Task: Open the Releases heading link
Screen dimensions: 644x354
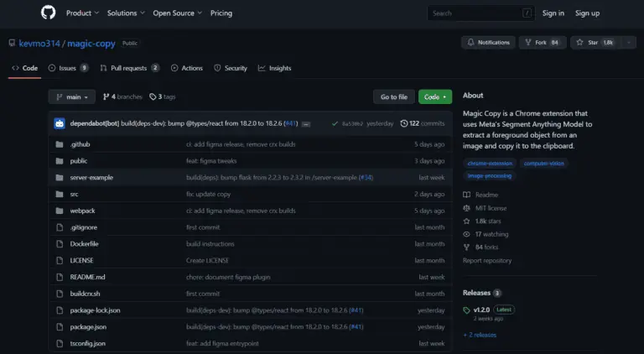Action: (482, 293)
